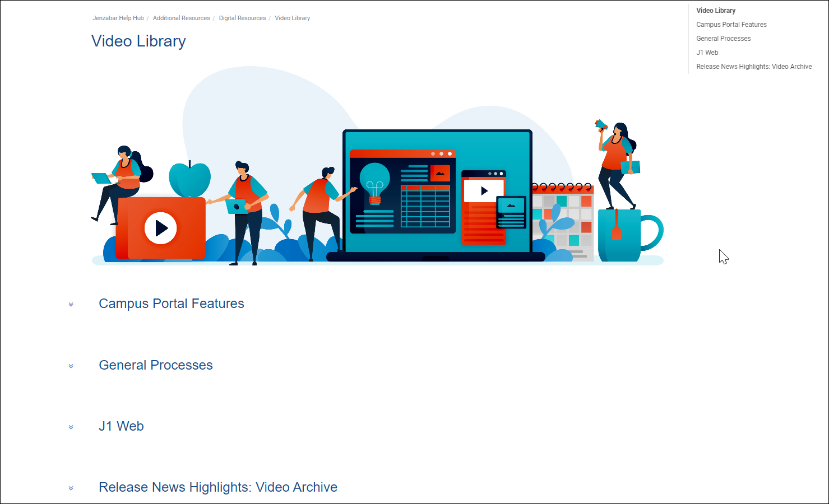
Task: Go to Jenzabar Help Hub breadcrumb
Action: (118, 18)
